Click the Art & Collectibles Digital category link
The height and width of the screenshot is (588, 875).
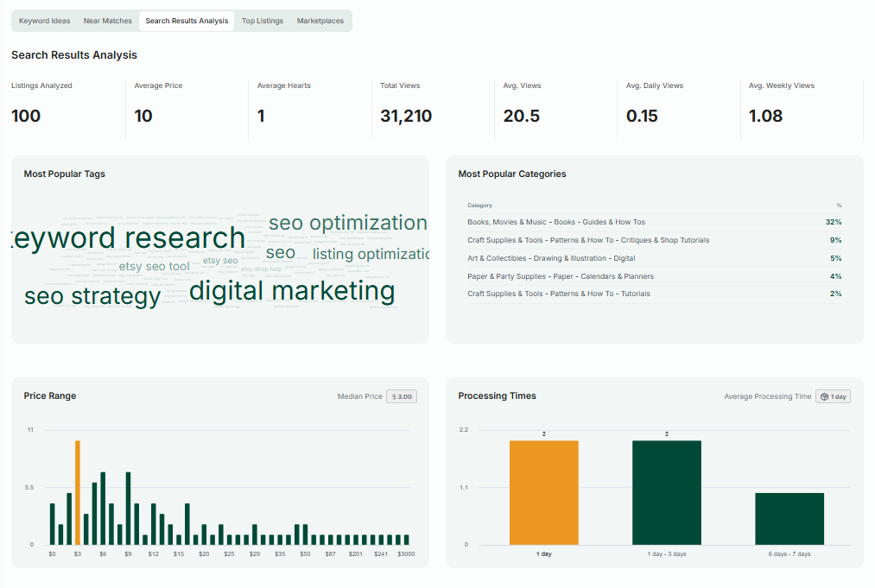point(548,257)
